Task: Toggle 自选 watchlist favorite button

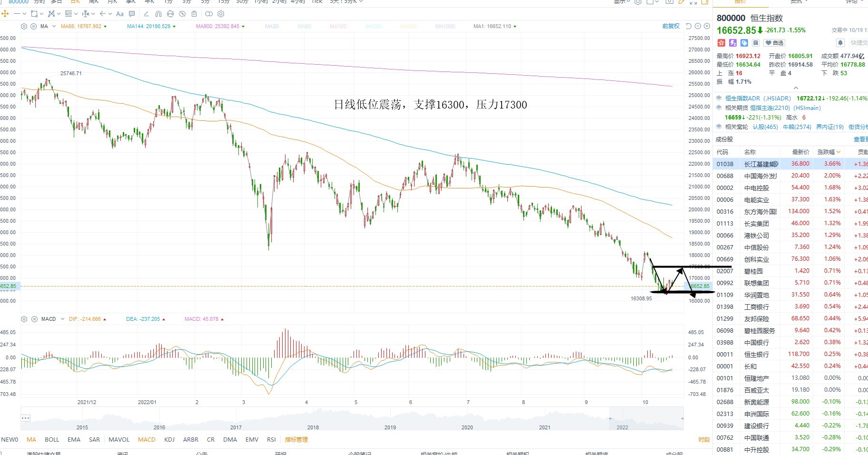Action: tap(774, 43)
